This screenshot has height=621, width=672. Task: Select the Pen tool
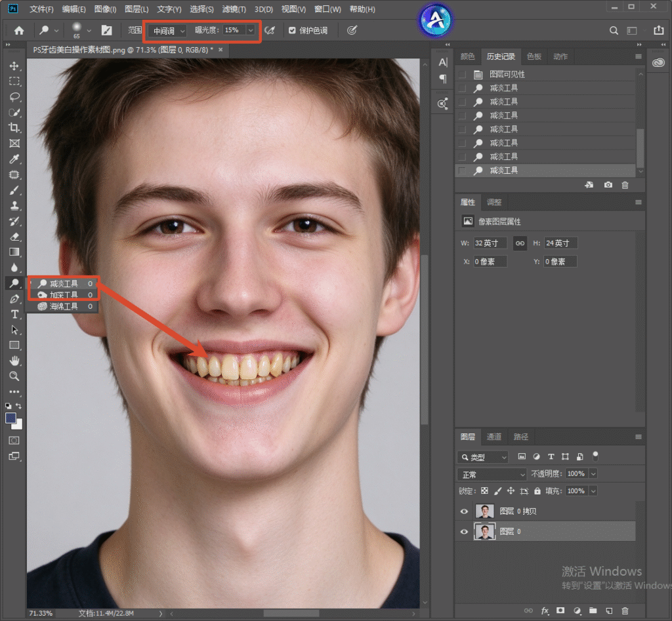(14, 298)
